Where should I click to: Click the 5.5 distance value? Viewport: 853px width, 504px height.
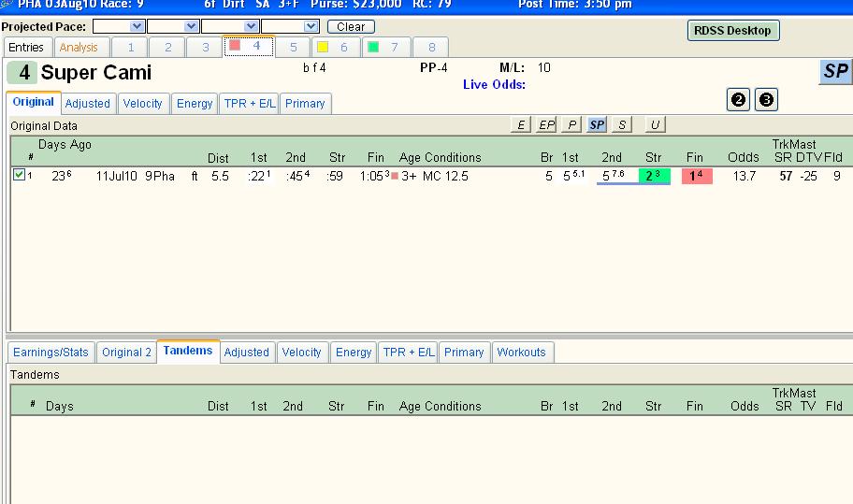tap(220, 176)
